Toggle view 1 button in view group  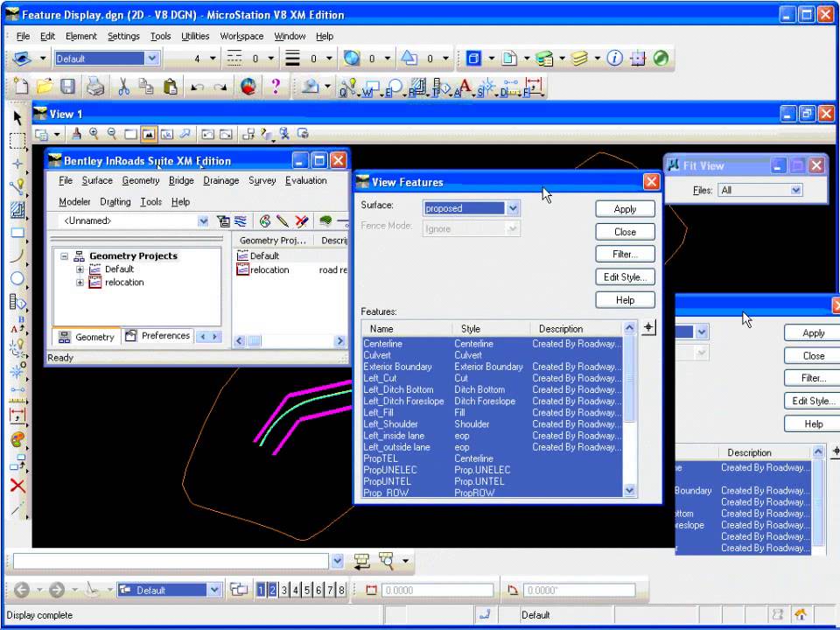click(x=261, y=590)
